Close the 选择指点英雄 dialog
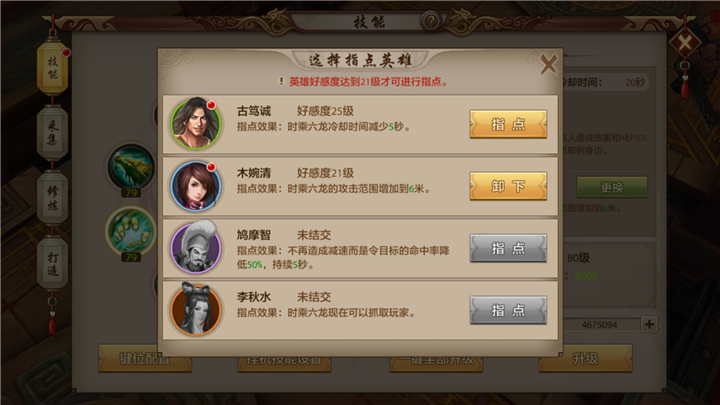This screenshot has height=405, width=720. click(548, 64)
